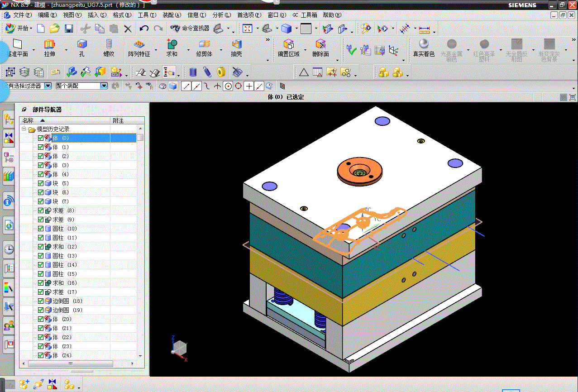Image resolution: width=578 pixels, height=392 pixels.
Task: Click the Delete Face tool
Action: (x=320, y=48)
